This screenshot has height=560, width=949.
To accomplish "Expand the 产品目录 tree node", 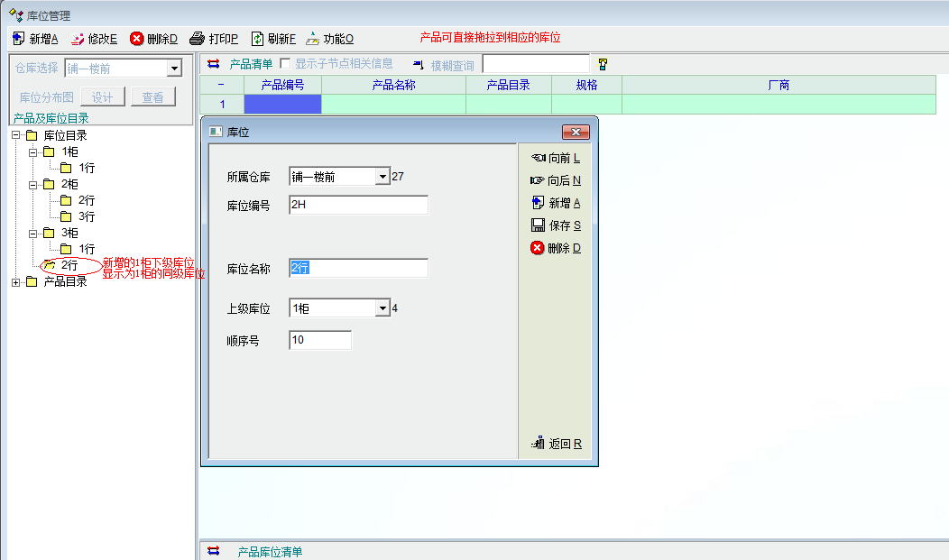I will pyautogui.click(x=16, y=282).
